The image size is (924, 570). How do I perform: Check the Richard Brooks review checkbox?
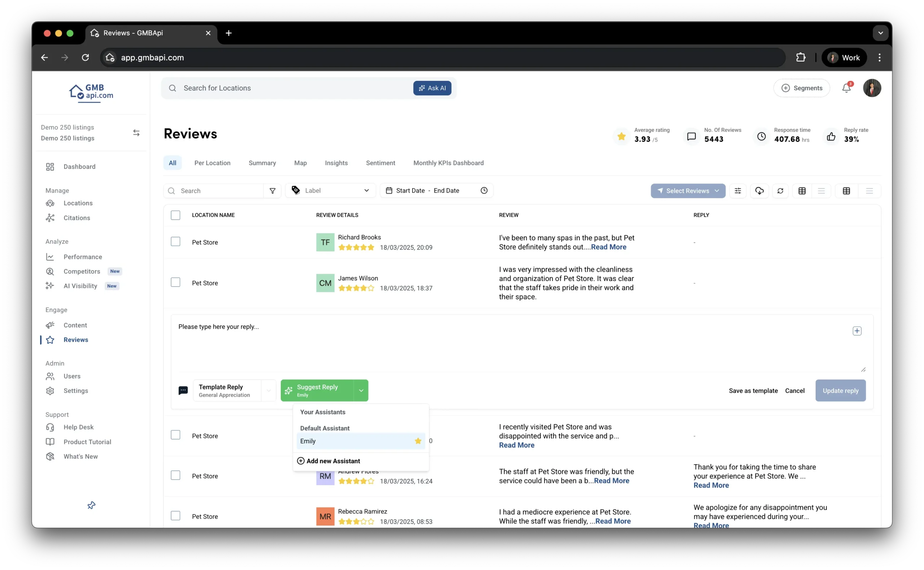pos(175,242)
